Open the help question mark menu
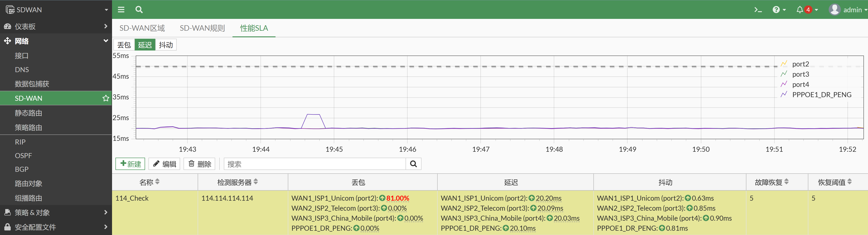 coord(779,10)
